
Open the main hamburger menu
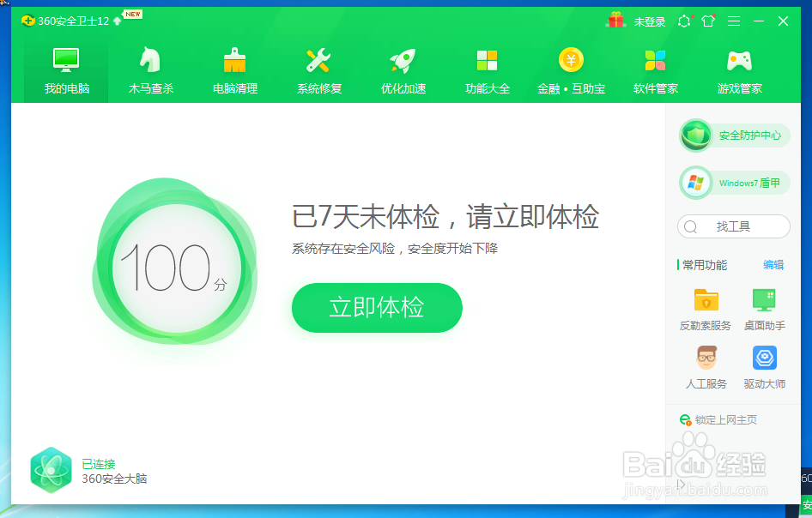[733, 21]
